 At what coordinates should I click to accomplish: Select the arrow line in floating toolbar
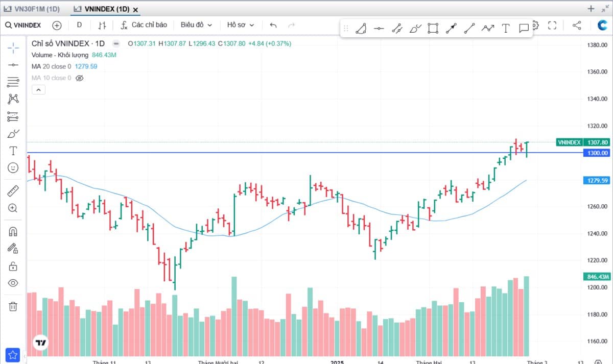pyautogui.click(x=451, y=29)
